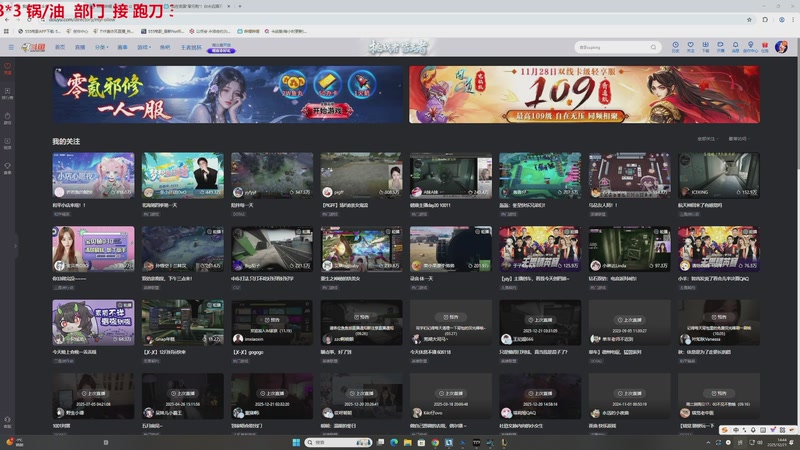The height and width of the screenshot is (450, 800).
Task: Click the 开始游戏 button on left banner
Action: (327, 111)
